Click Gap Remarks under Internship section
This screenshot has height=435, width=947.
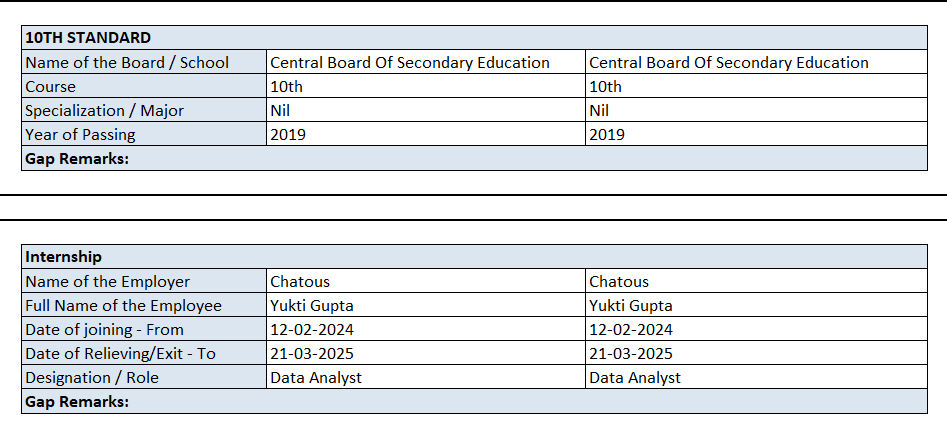(x=77, y=401)
